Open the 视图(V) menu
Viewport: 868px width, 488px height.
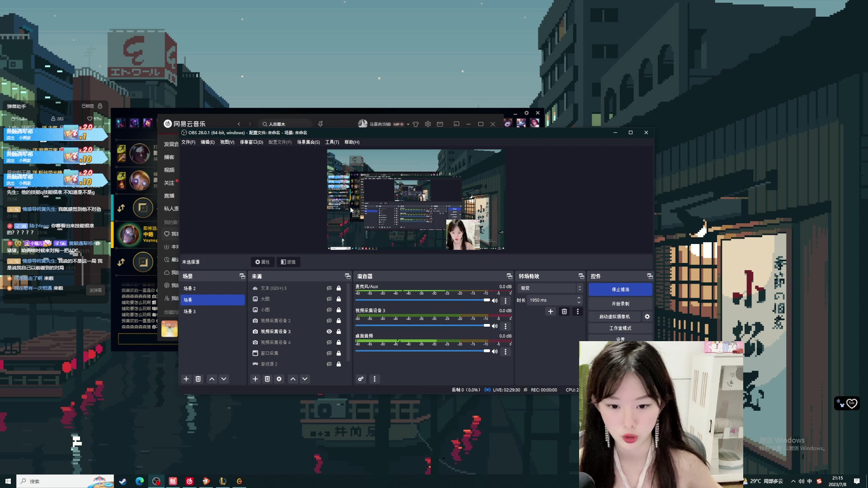click(x=227, y=142)
